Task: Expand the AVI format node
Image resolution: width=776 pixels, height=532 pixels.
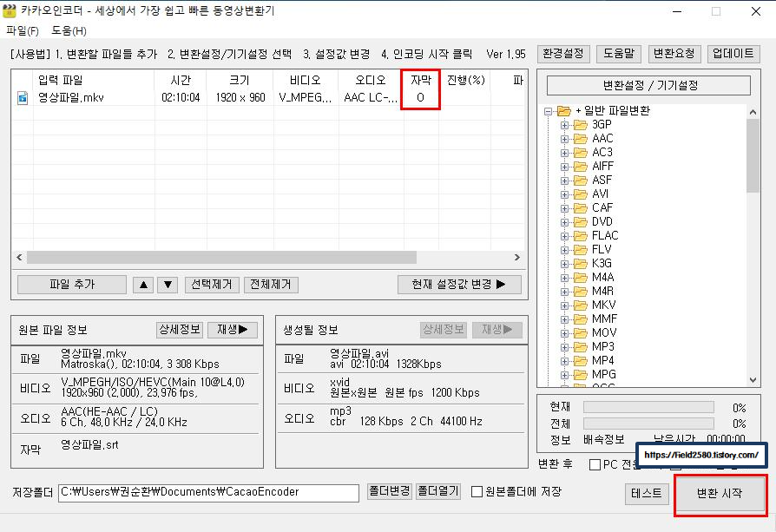Action: point(564,194)
